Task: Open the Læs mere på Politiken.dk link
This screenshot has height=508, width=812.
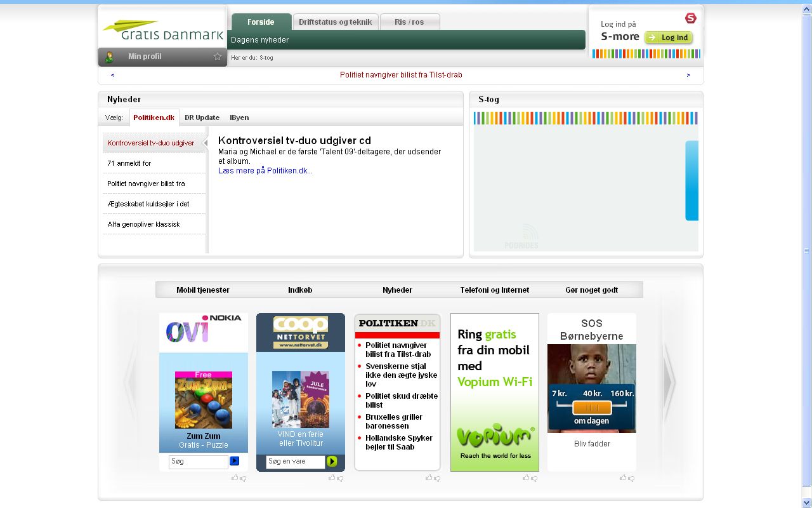Action: click(x=265, y=171)
